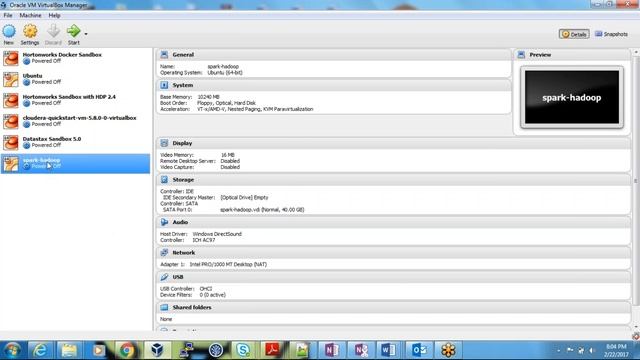This screenshot has width=640, height=360.
Task: Open the Shared folders header link
Action: pyautogui.click(x=192, y=307)
